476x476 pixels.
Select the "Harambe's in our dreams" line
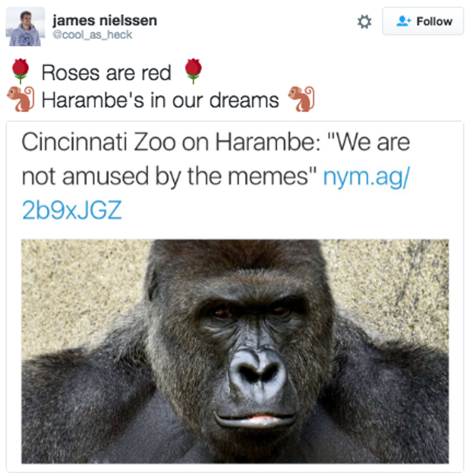point(160,100)
